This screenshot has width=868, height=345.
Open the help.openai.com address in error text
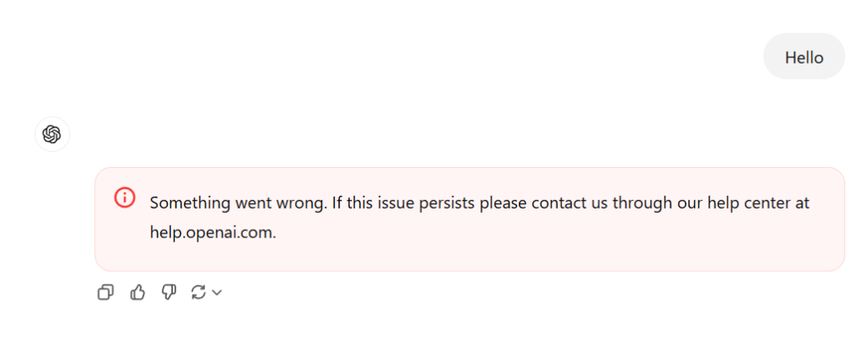pos(213,233)
